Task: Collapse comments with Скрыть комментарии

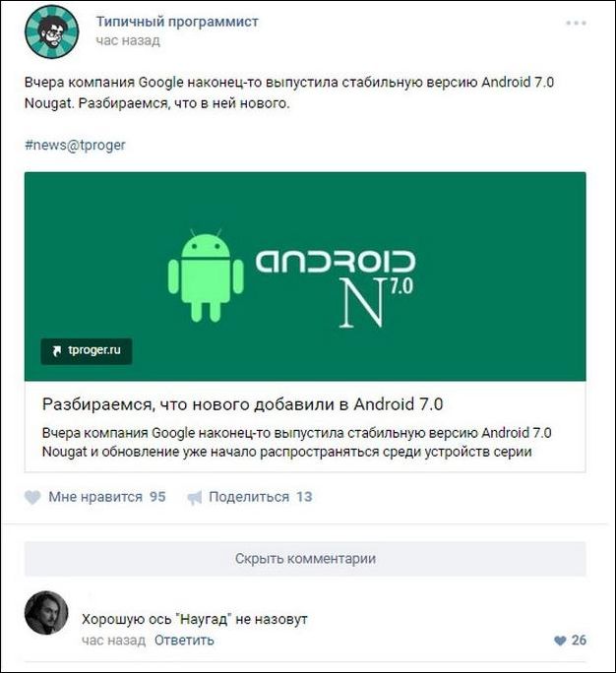Action: pyautogui.click(x=305, y=559)
